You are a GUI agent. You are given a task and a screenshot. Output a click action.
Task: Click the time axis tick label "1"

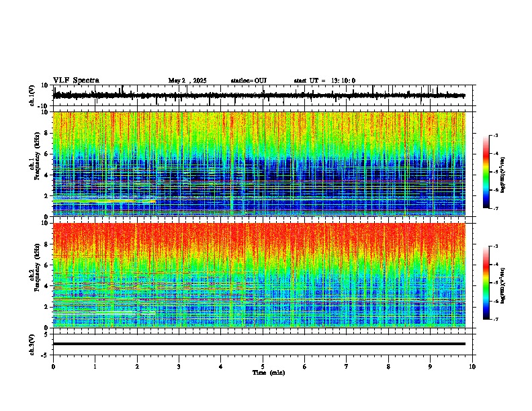95,367
